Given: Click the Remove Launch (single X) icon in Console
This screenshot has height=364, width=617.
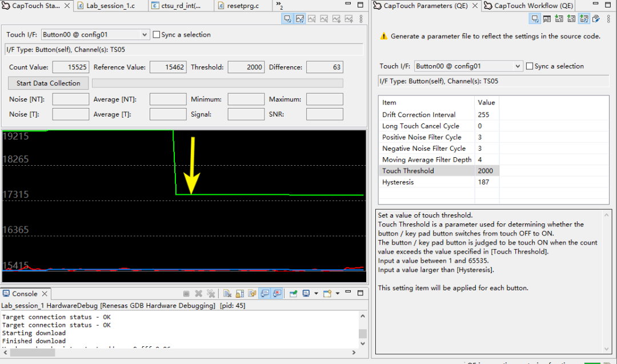Looking at the screenshot, I should pyautogui.click(x=199, y=294).
